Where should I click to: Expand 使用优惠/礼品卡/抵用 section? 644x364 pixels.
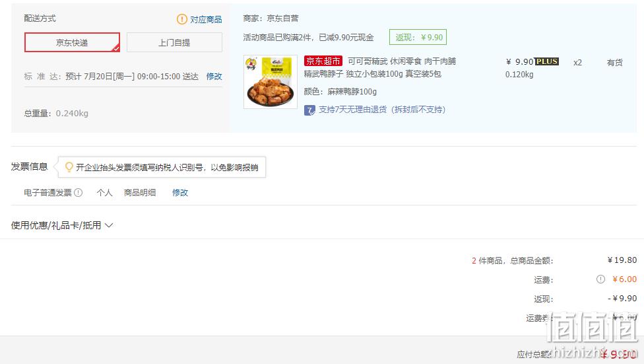(x=61, y=225)
